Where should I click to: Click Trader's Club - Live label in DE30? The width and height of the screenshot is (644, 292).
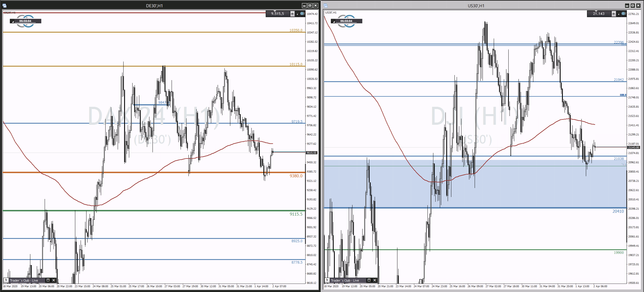24,280
